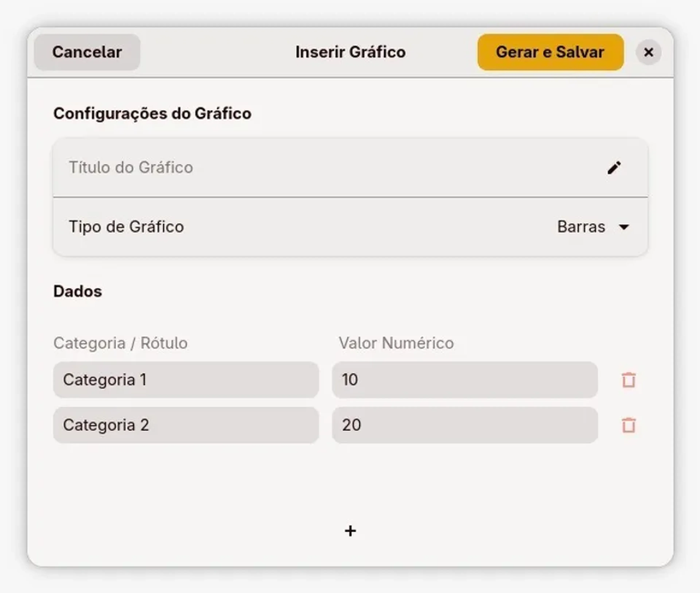Delete the Categoria 1 row with trash icon

point(629,380)
